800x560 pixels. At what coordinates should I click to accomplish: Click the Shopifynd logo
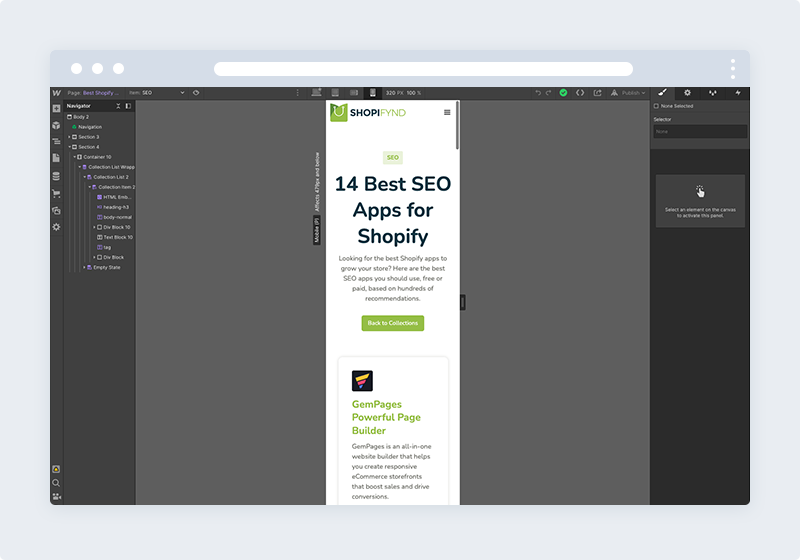coord(368,112)
